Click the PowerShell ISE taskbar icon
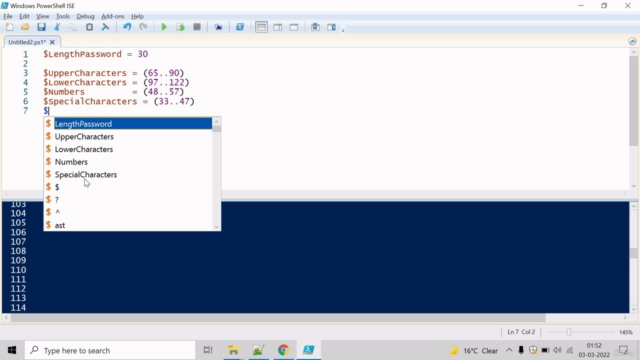The image size is (640, 360). click(309, 350)
